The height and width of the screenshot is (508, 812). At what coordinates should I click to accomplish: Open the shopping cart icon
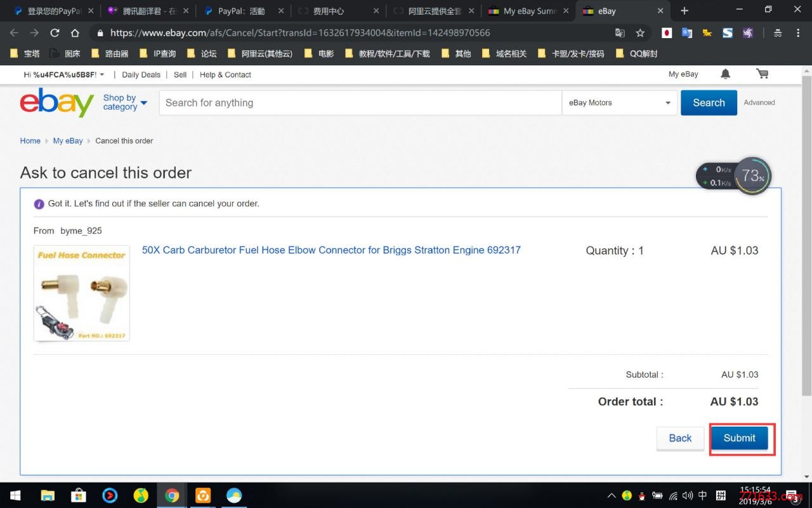(x=762, y=74)
